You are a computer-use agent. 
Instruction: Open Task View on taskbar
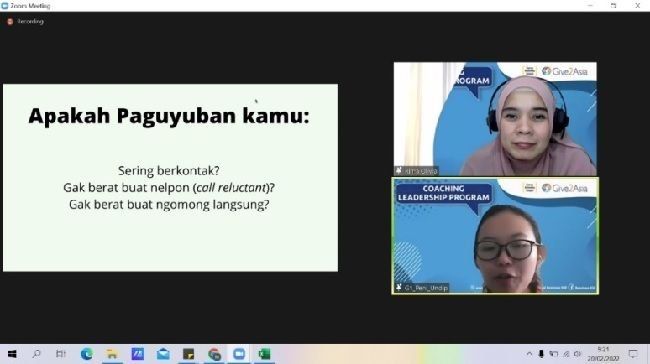61,354
